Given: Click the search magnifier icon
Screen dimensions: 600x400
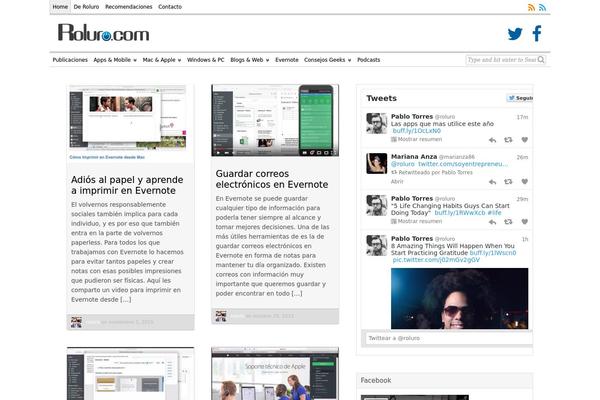Looking at the screenshot, I should pos(541,60).
